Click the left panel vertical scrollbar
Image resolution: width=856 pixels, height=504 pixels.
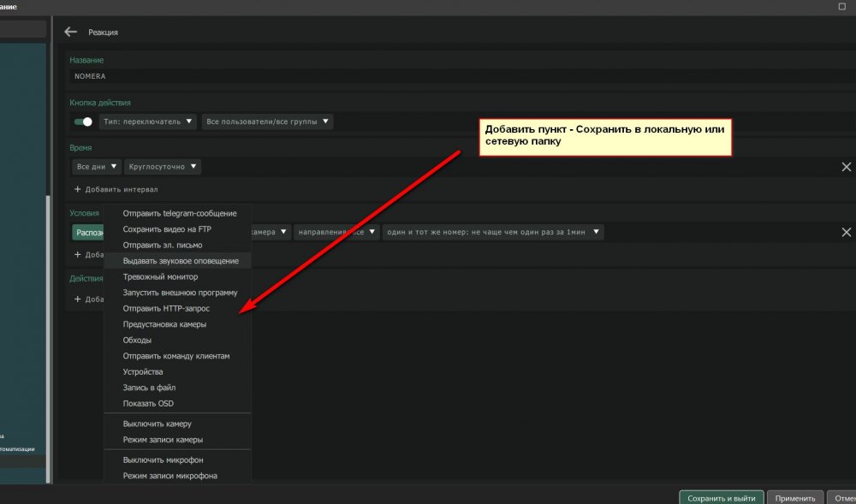click(48, 338)
